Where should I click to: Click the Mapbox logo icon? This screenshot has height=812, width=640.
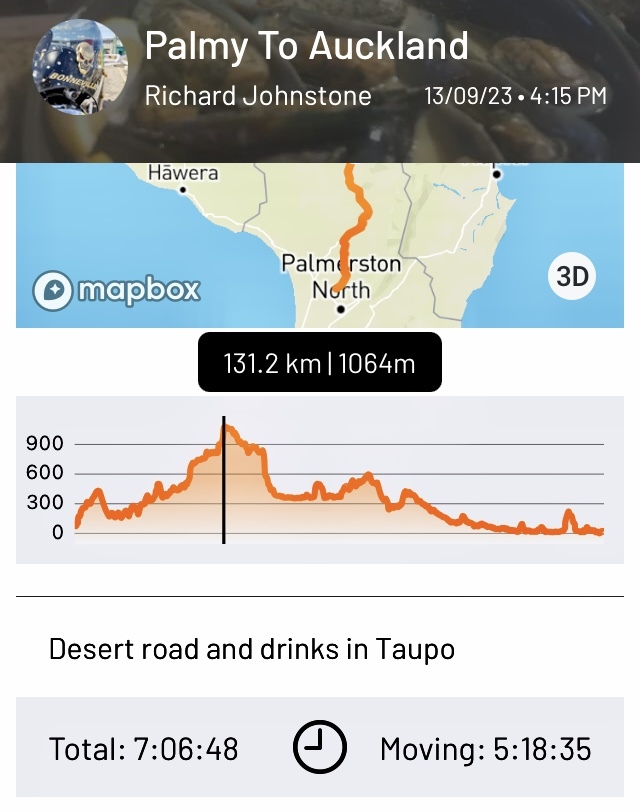click(x=52, y=291)
